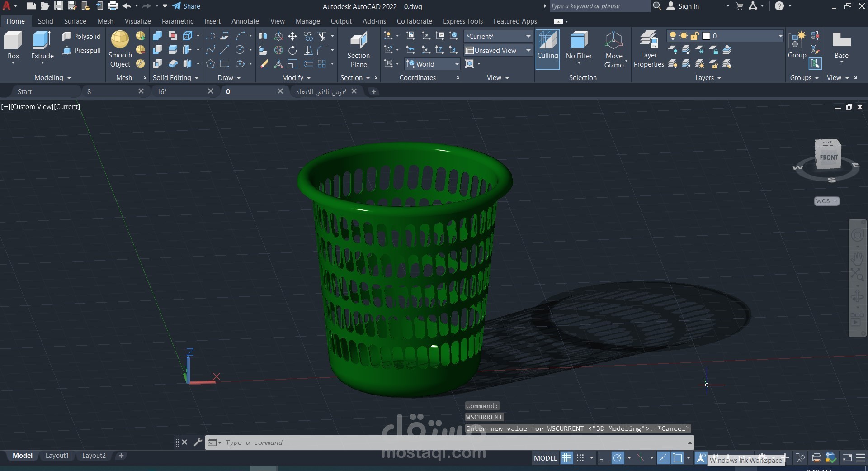Click the Share button
The width and height of the screenshot is (868, 471).
pyautogui.click(x=186, y=6)
